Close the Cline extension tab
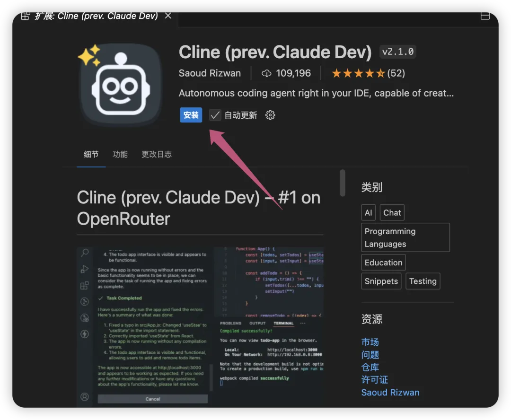 [x=168, y=16]
